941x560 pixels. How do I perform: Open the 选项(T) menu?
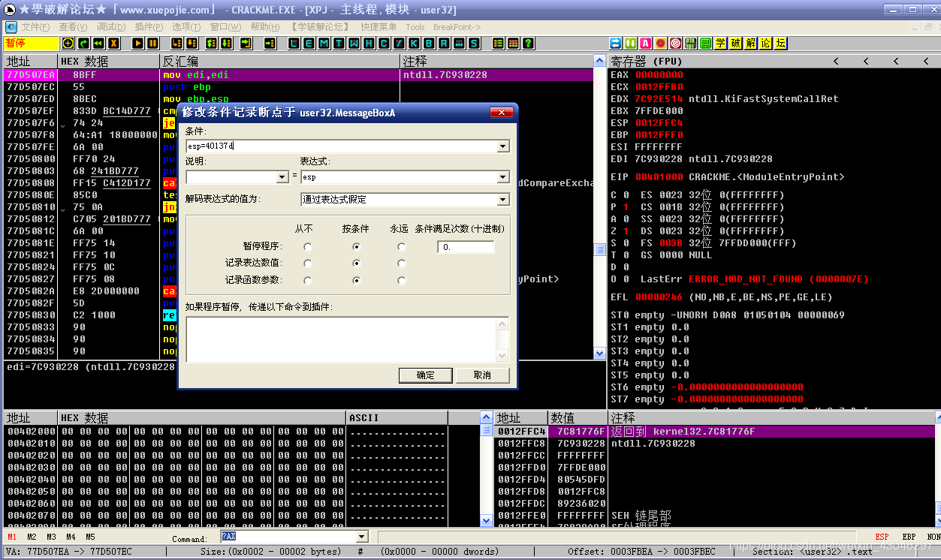pos(186,27)
